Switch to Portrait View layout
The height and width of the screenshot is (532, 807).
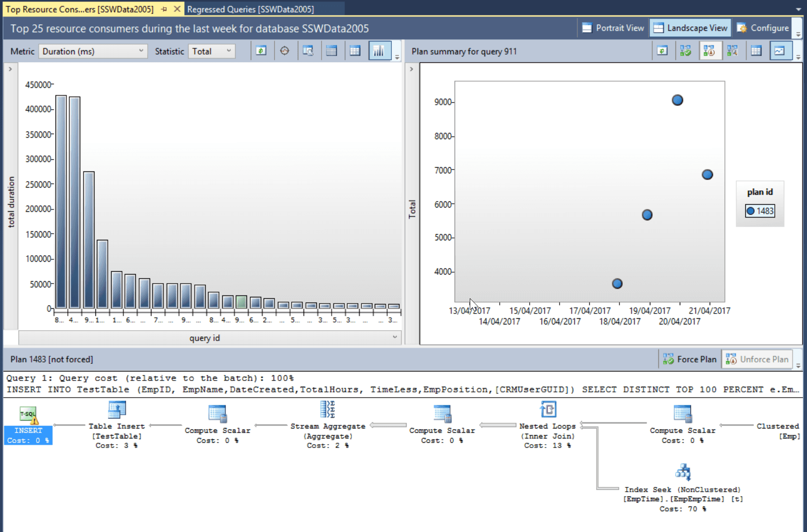pyautogui.click(x=613, y=28)
